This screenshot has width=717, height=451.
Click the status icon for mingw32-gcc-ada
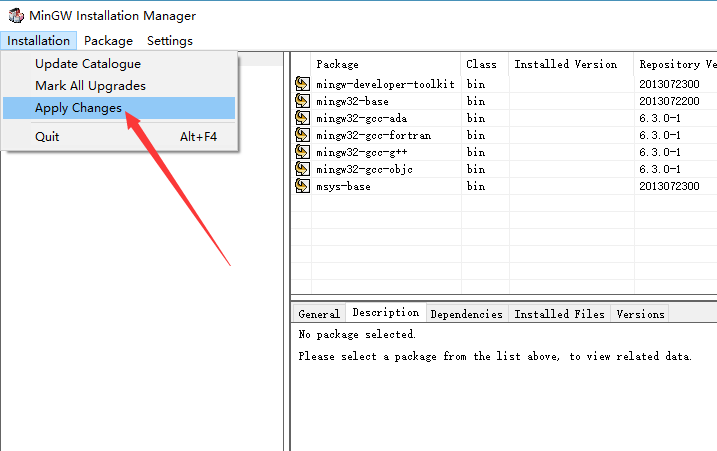302,118
